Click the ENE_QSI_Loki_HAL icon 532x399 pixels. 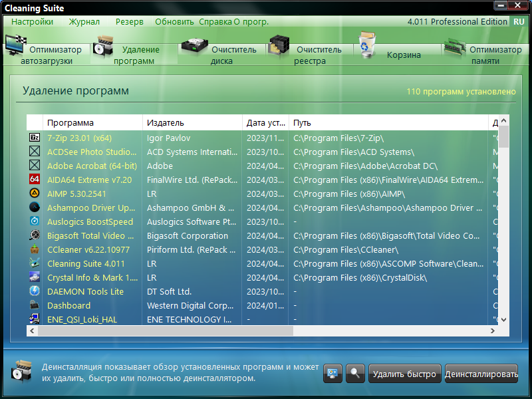[x=35, y=319]
